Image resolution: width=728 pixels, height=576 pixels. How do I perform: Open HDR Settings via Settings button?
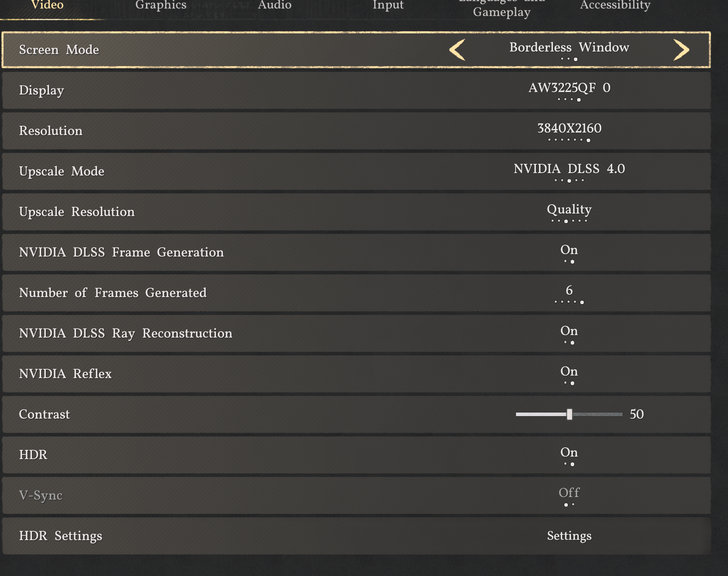[569, 536]
